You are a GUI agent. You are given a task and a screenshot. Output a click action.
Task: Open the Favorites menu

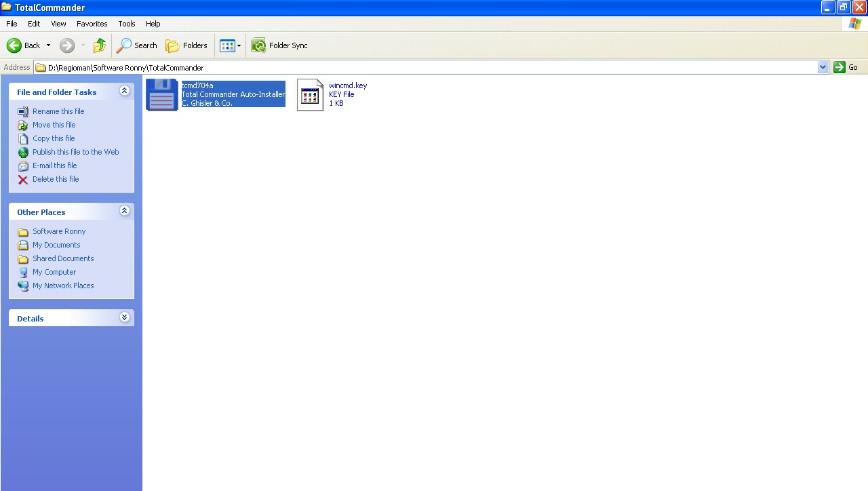click(92, 23)
